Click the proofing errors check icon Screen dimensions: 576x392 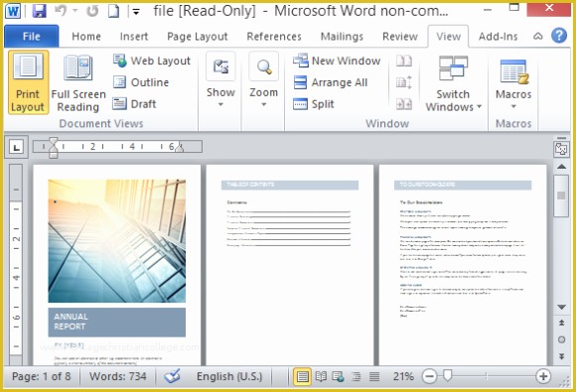[172, 376]
